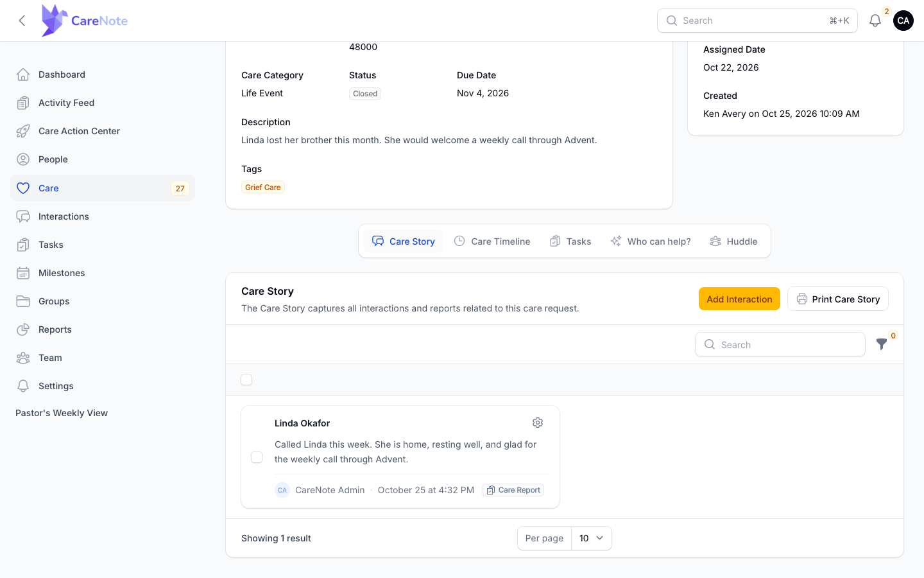Viewport: 924px width, 578px height.
Task: Click the Closed status badge
Action: click(365, 94)
